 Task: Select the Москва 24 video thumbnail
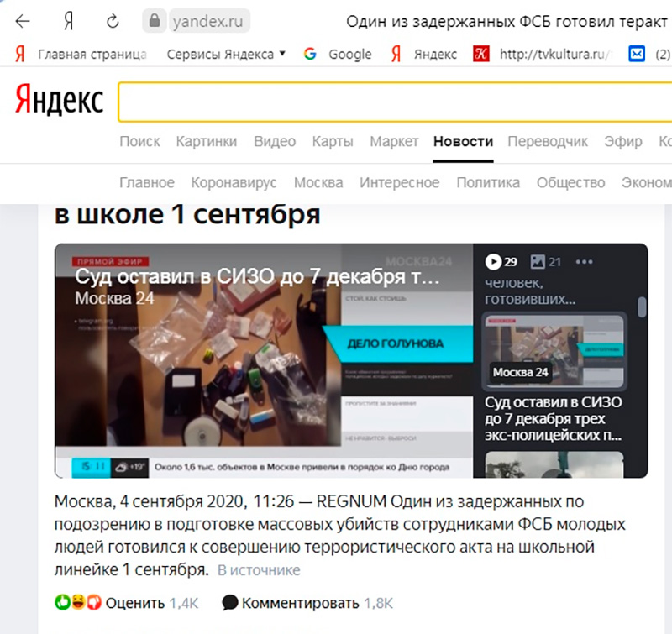554,351
